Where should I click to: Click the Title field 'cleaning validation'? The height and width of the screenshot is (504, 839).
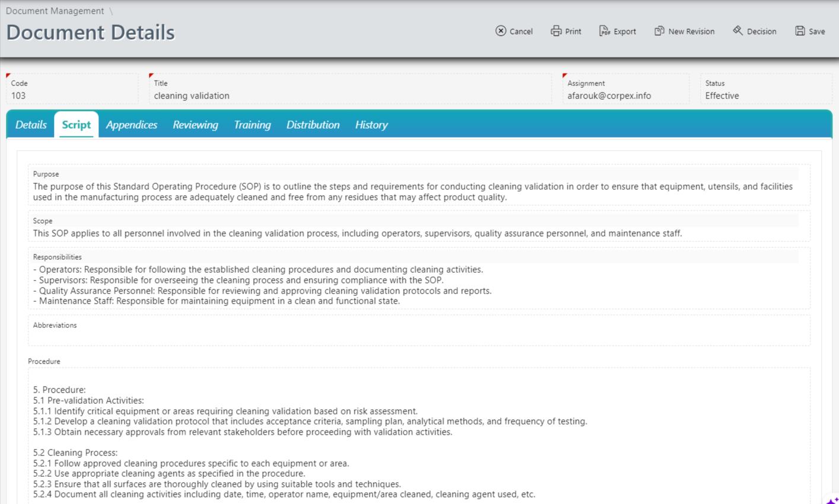(x=350, y=90)
